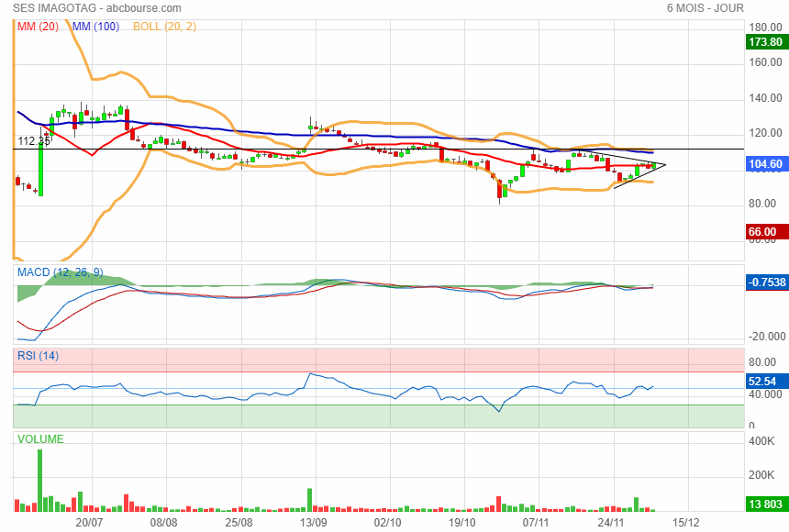Click the green 173.80 high price tag
The width and height of the screenshot is (789, 532).
pos(766,42)
